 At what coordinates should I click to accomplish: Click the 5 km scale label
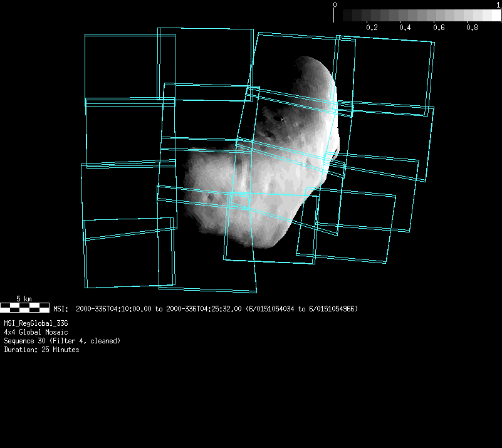[24, 299]
